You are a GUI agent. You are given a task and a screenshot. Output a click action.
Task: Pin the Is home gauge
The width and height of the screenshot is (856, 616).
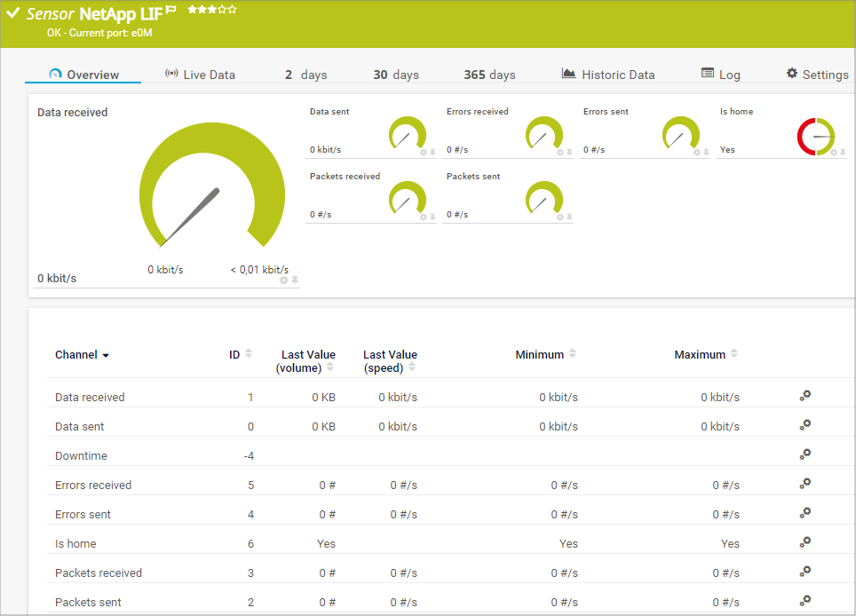pos(843,153)
